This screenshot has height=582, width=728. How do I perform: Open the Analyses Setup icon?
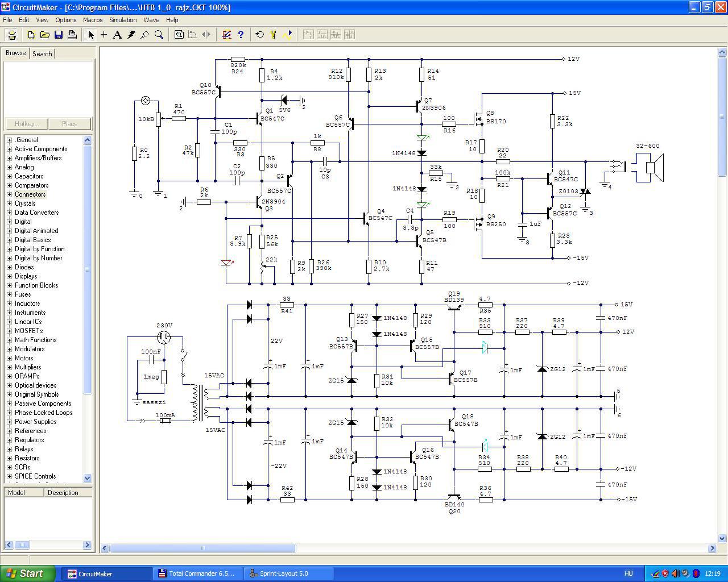coord(274,35)
